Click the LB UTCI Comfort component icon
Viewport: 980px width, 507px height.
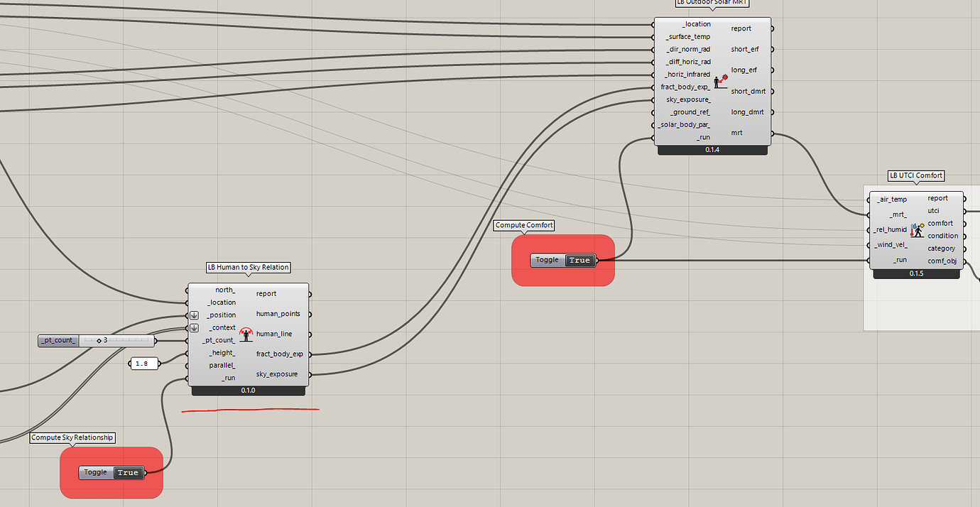(918, 229)
